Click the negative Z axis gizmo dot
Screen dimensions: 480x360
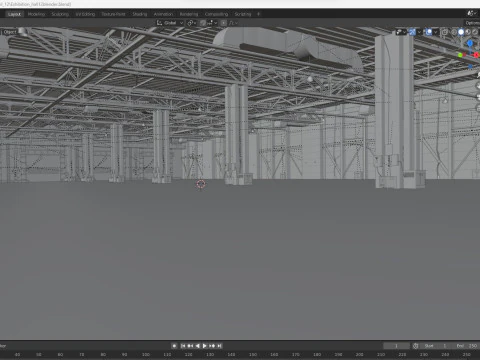470,66
